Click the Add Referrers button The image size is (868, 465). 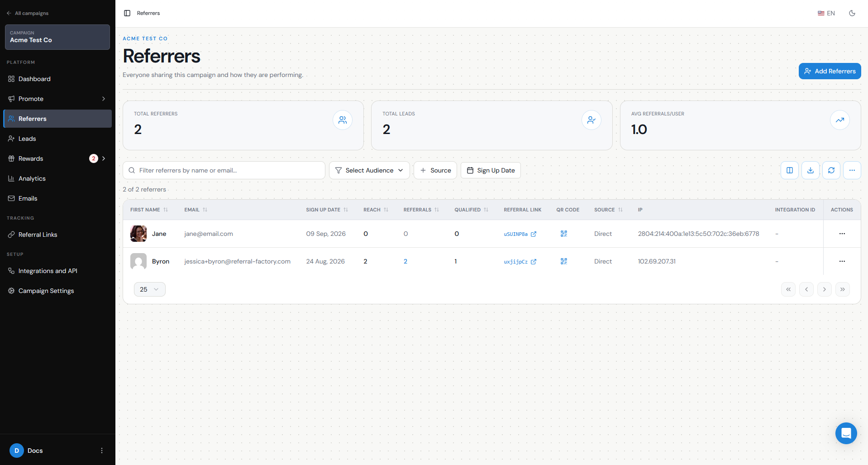pyautogui.click(x=830, y=71)
